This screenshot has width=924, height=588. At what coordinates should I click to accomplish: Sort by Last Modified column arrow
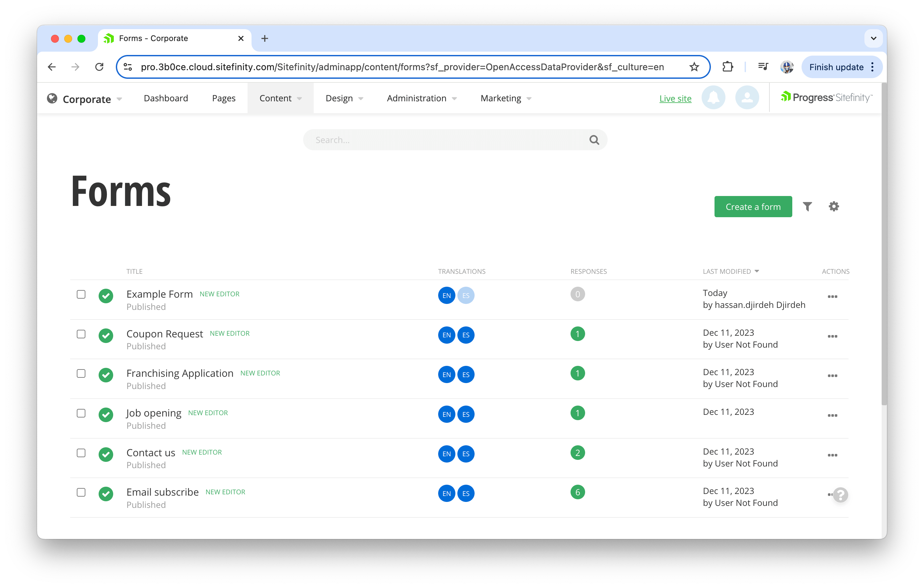[x=756, y=271]
